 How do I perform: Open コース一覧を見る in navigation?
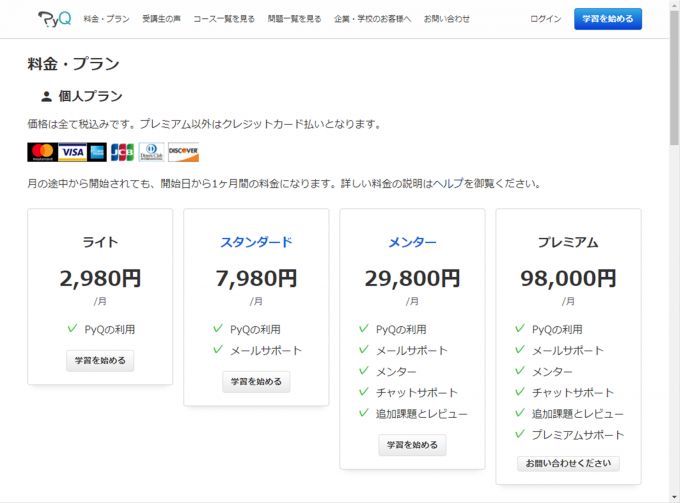(x=224, y=19)
